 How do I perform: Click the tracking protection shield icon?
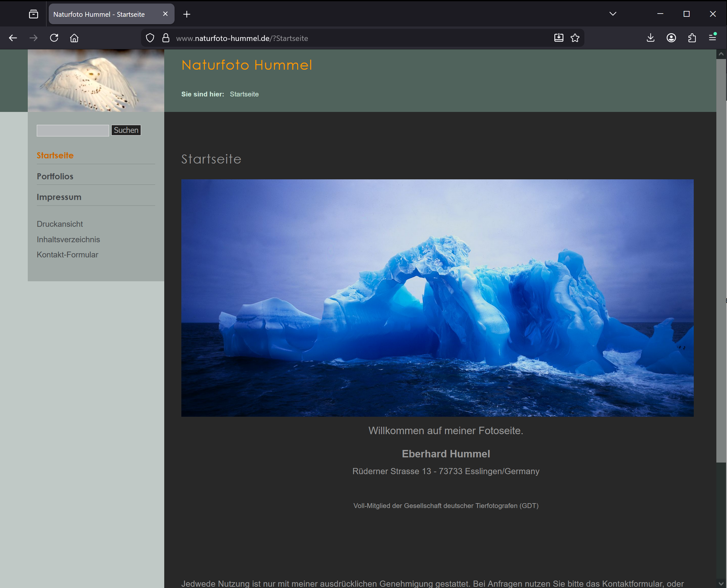click(x=150, y=38)
